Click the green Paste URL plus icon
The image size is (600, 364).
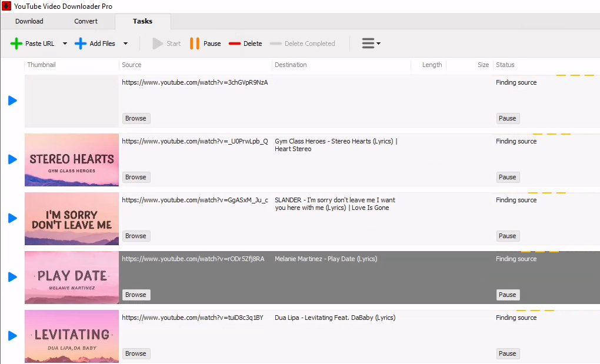tap(16, 44)
